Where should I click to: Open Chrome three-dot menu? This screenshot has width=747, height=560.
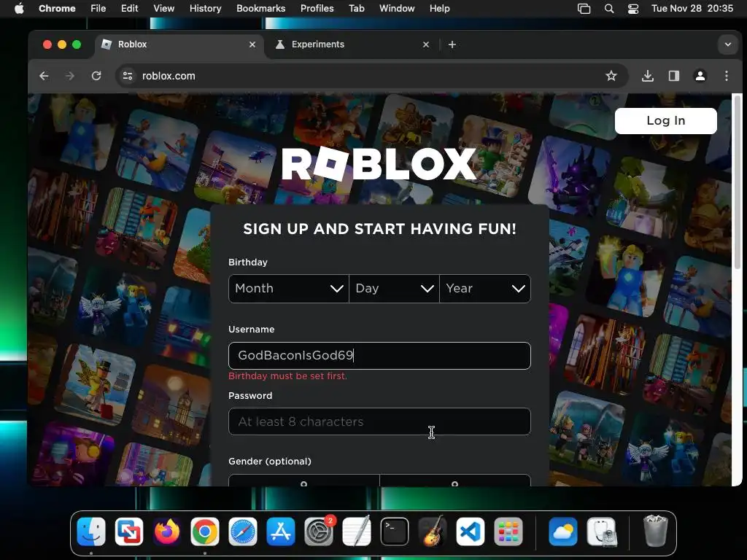[726, 76]
